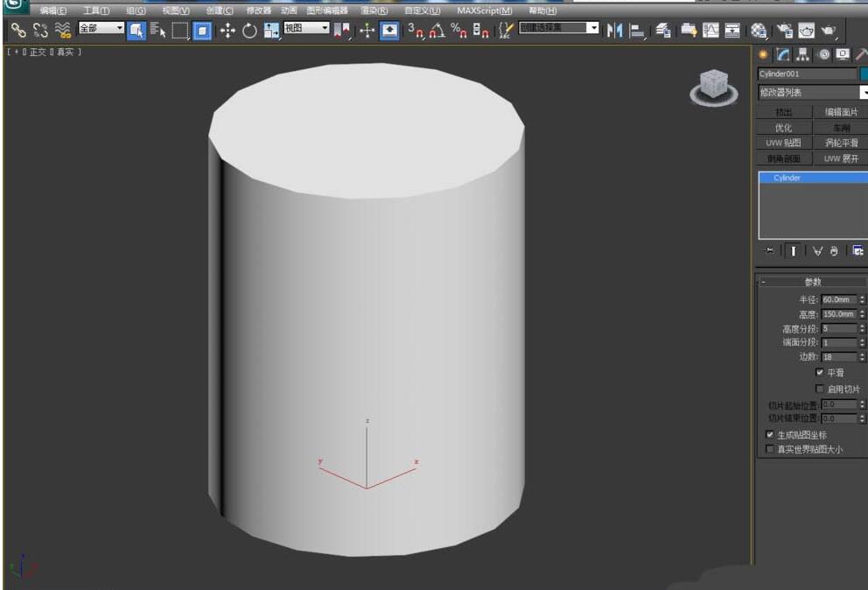Screen dimensions: 868x590
Task: Switch to the Create panel tab
Action: point(763,54)
